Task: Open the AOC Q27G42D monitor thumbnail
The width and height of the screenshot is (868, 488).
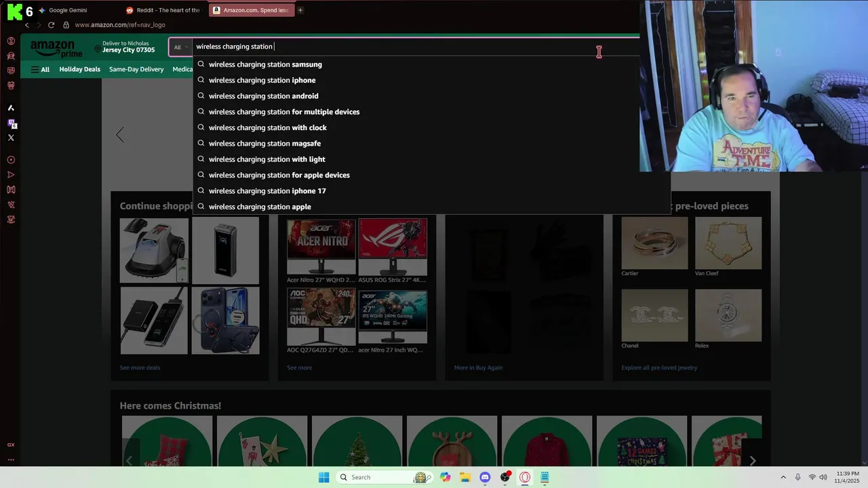Action: tap(321, 317)
